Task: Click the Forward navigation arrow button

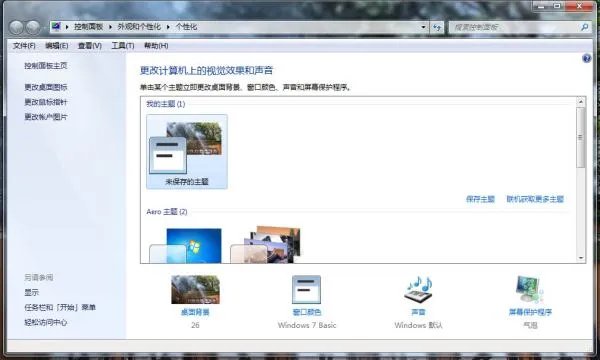Action: point(33,27)
